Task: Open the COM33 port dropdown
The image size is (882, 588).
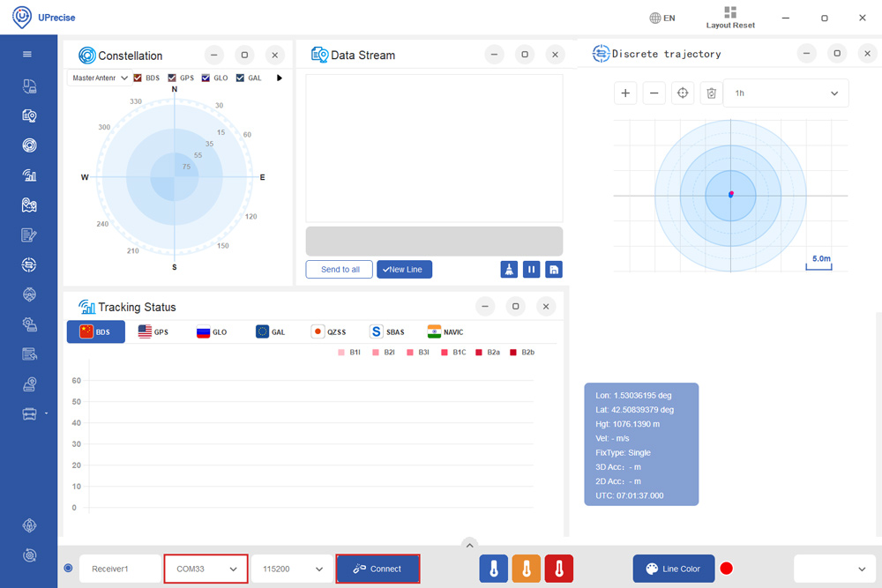Action: click(206, 569)
